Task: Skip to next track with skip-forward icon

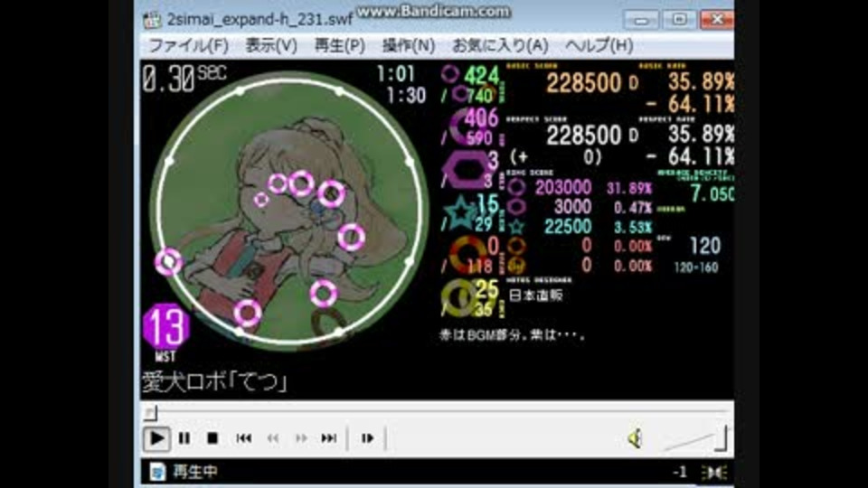Action: tap(329, 438)
